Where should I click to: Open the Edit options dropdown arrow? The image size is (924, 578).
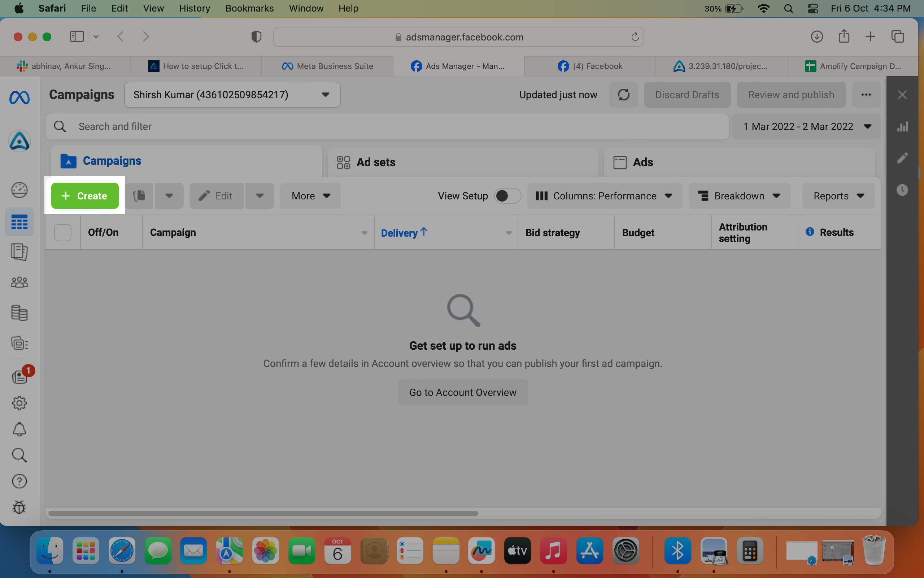point(260,196)
